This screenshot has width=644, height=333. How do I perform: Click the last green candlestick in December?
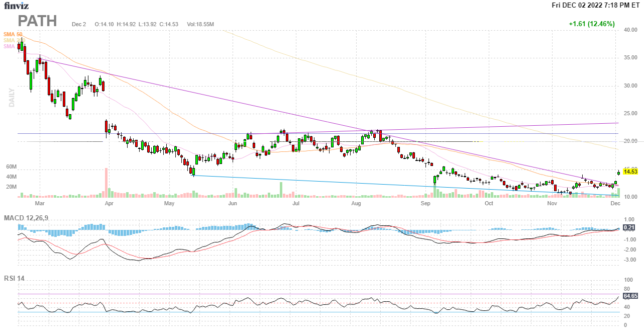(618, 173)
